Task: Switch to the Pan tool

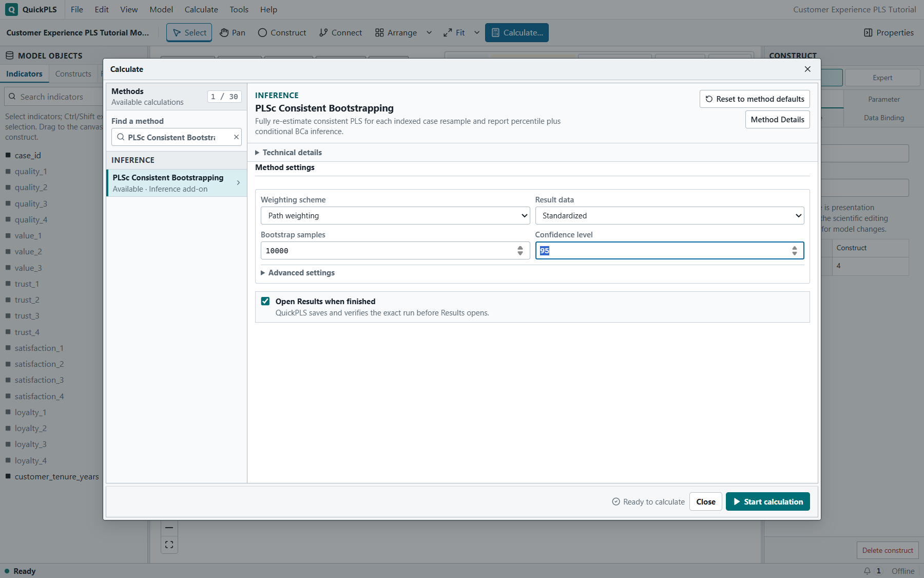Action: 233,32
